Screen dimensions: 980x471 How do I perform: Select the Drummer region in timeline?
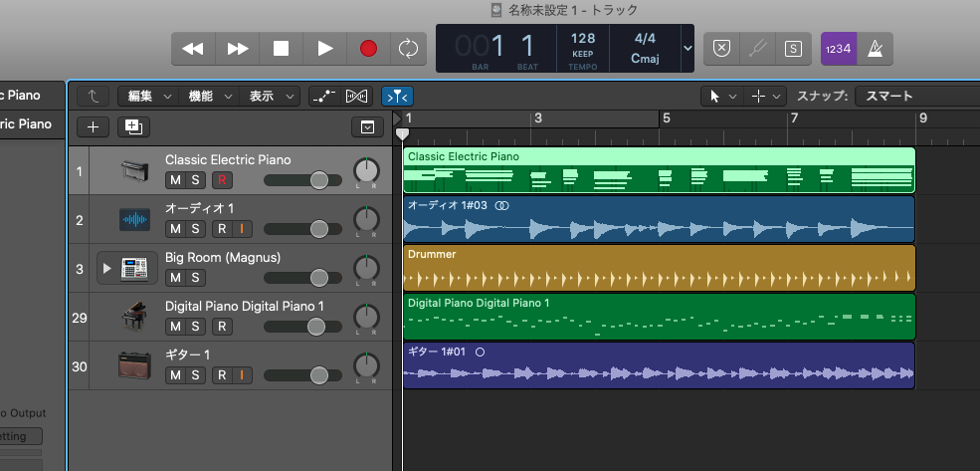tap(658, 269)
